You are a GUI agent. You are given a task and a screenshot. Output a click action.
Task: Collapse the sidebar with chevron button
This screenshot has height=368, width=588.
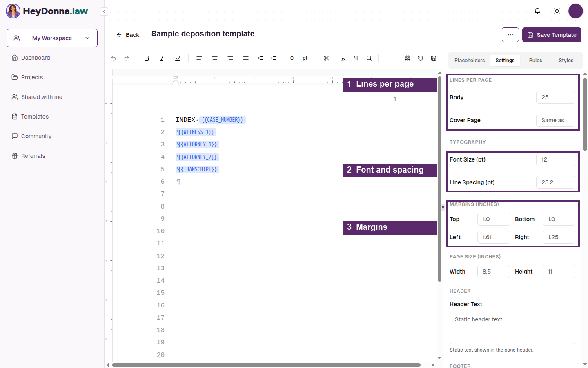coord(105,11)
